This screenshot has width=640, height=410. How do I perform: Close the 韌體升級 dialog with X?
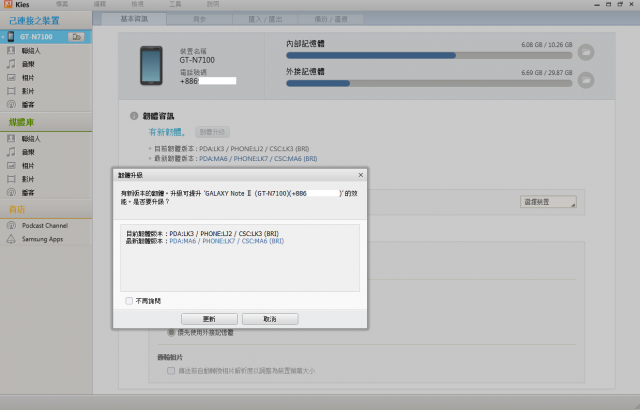click(361, 175)
